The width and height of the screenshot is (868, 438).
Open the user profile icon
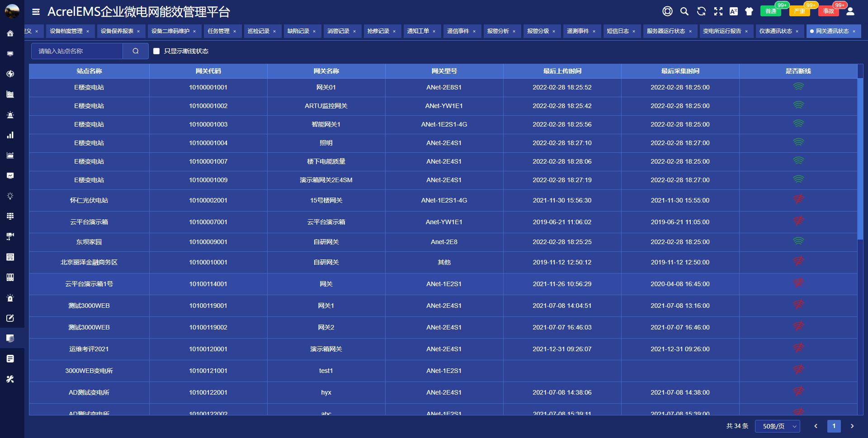(850, 11)
